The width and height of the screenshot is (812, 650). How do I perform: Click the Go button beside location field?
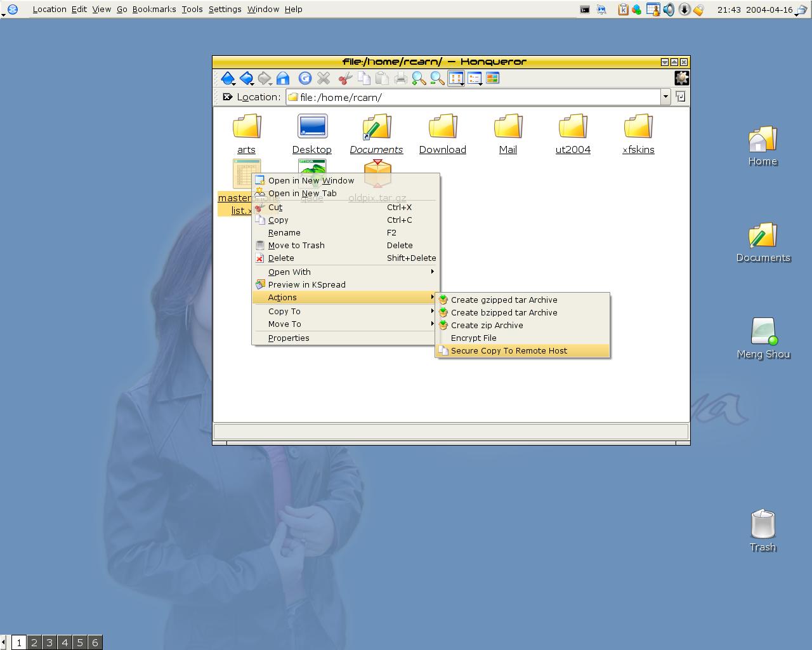coord(681,97)
